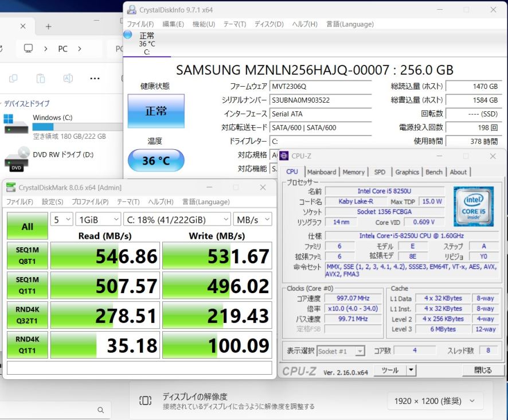Image resolution: width=508 pixels, height=420 pixels.
Task: Open the MB/s unit dropdown
Action: 253,220
